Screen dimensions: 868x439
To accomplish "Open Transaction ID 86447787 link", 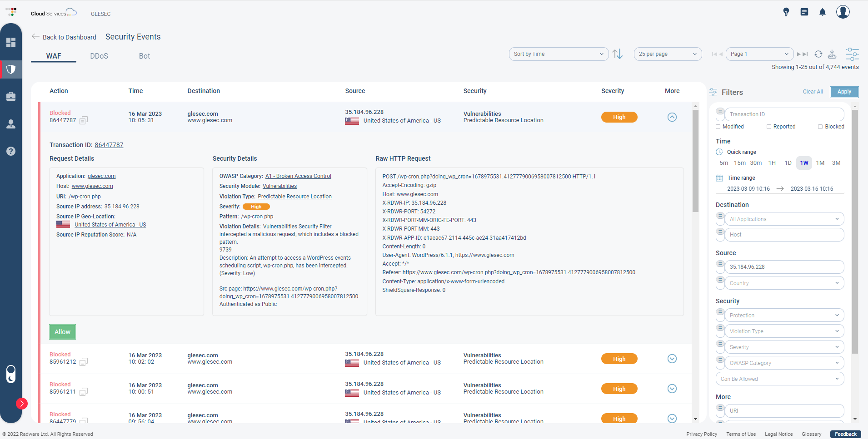I will point(109,145).
